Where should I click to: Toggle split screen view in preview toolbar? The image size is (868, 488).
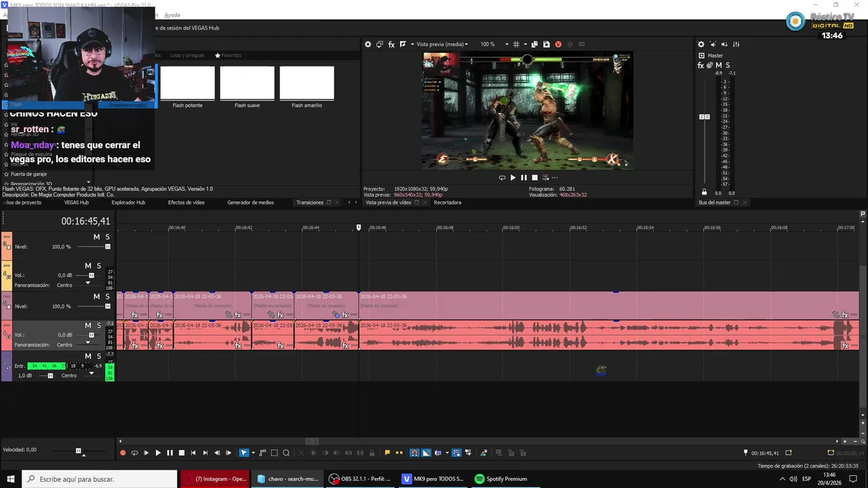pos(403,44)
